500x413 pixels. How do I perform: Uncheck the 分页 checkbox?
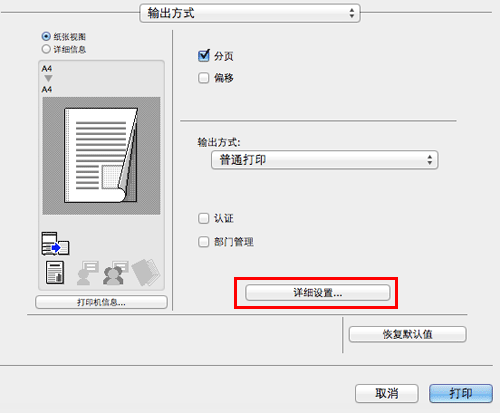click(204, 56)
